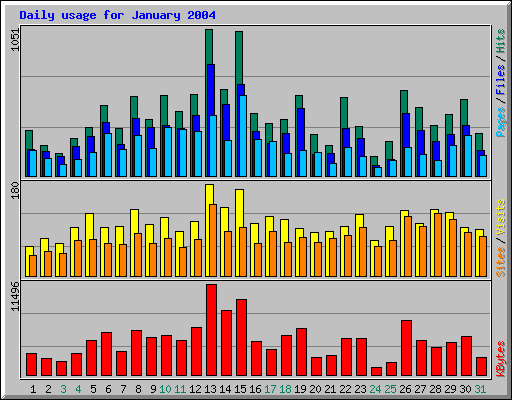Click green day 17 on the x-axis
Viewport: 512px width, 400px height.
270,389
